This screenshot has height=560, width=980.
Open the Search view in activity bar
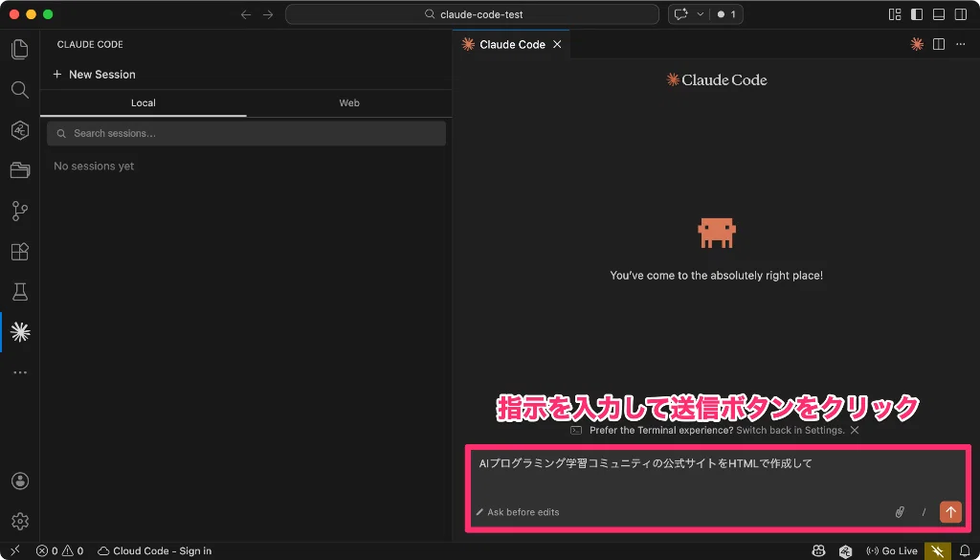pyautogui.click(x=20, y=90)
